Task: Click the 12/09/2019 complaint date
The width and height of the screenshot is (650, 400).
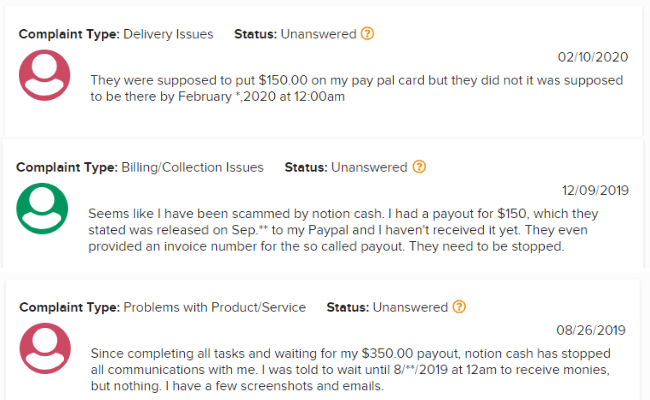Action: (x=595, y=190)
